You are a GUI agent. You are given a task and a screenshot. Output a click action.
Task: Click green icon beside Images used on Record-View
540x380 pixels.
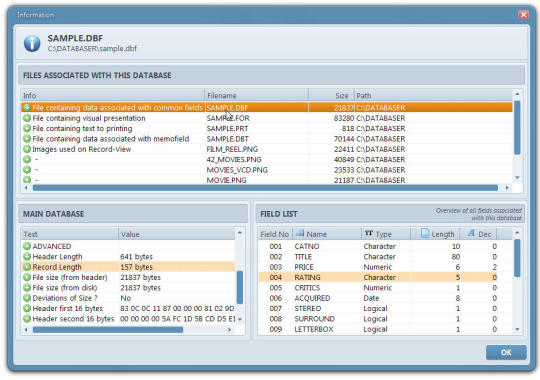(x=27, y=149)
